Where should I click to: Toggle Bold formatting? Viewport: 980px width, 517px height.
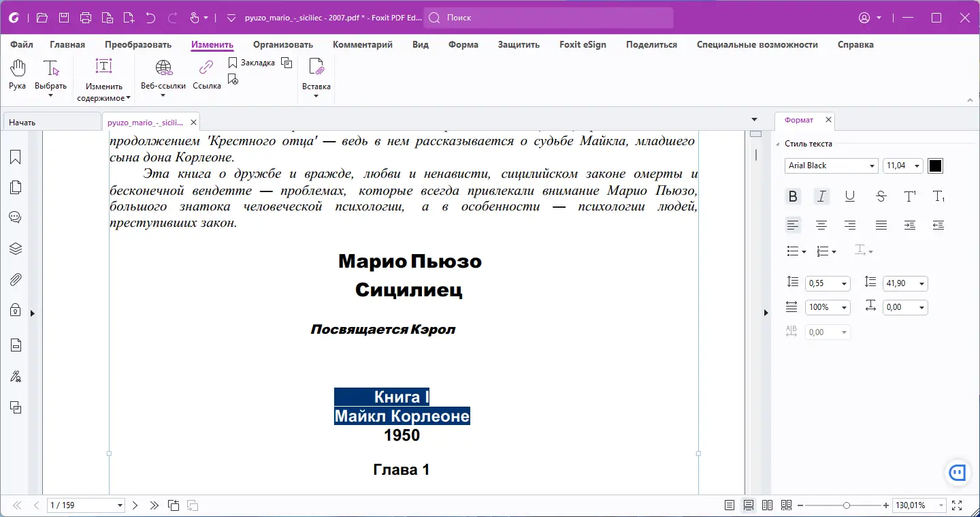(x=793, y=197)
